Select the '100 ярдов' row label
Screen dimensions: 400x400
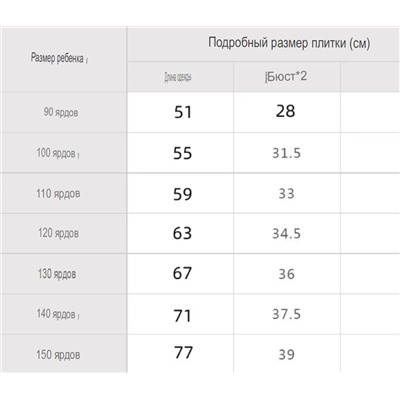56,153
